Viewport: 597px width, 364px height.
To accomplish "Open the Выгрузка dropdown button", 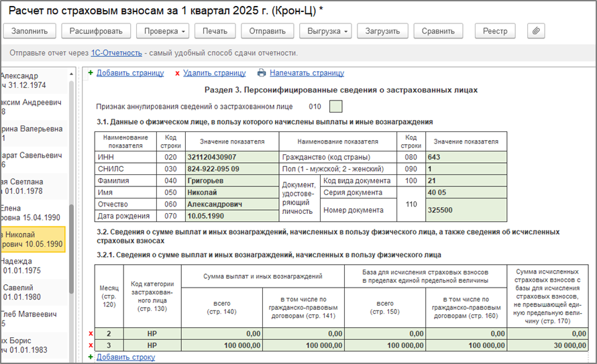I will (x=325, y=31).
